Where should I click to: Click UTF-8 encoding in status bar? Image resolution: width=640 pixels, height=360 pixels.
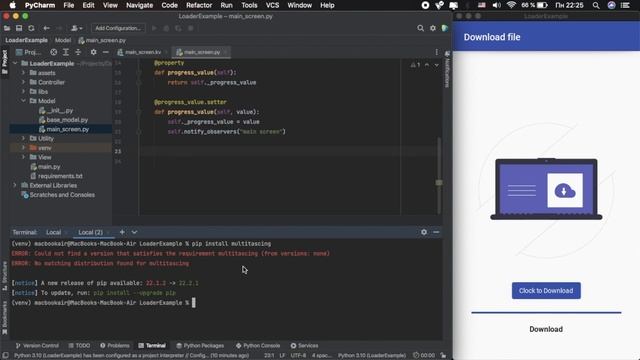tap(298, 355)
